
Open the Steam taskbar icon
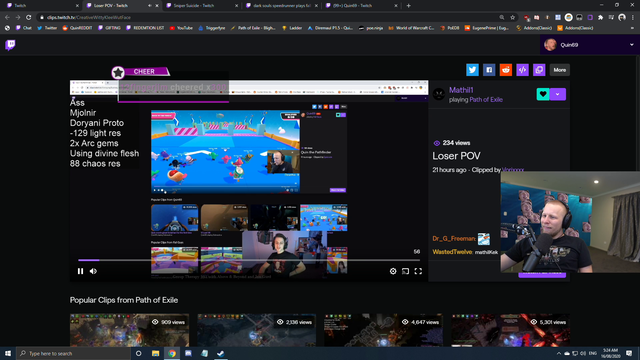pyautogui.click(x=221, y=353)
